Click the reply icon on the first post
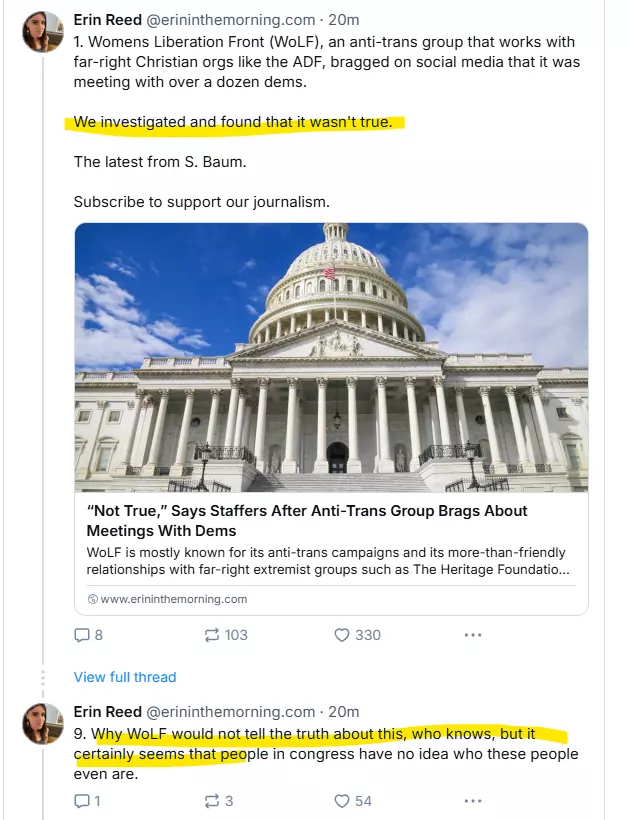Screen dimensions: 628x820 (83, 635)
